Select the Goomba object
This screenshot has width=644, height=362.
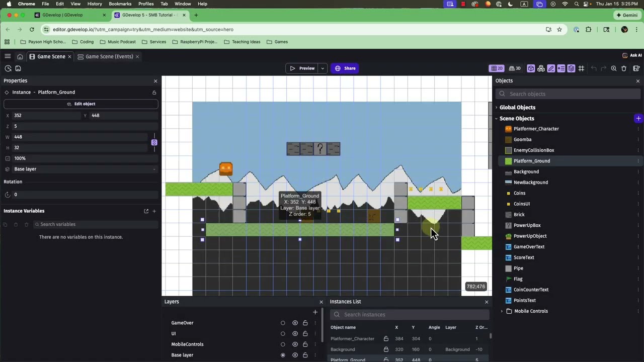point(522,140)
